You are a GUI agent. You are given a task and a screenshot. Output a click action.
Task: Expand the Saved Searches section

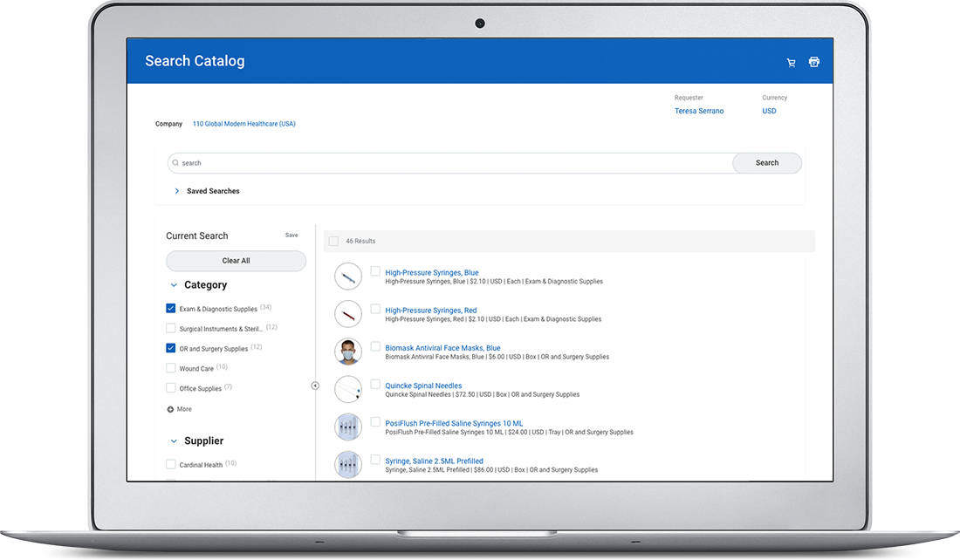click(177, 191)
